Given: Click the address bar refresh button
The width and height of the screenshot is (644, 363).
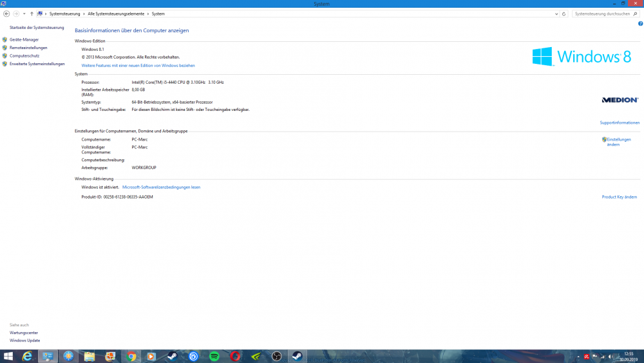Looking at the screenshot, I should [x=564, y=14].
